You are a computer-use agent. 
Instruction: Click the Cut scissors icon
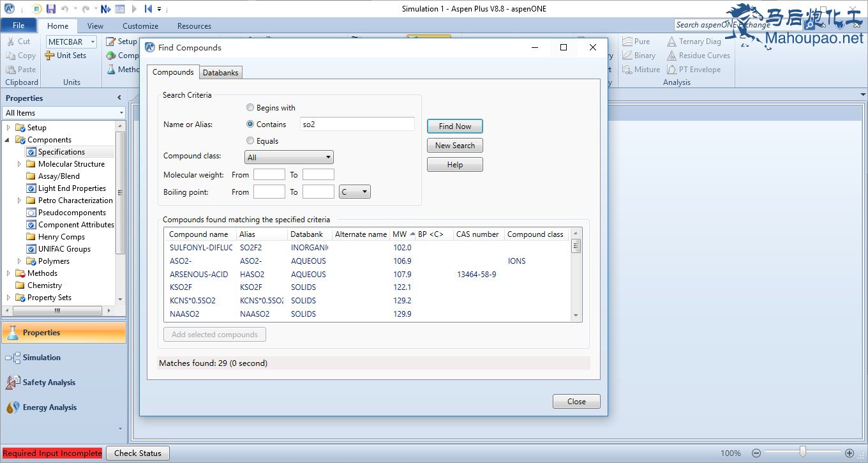(11, 42)
